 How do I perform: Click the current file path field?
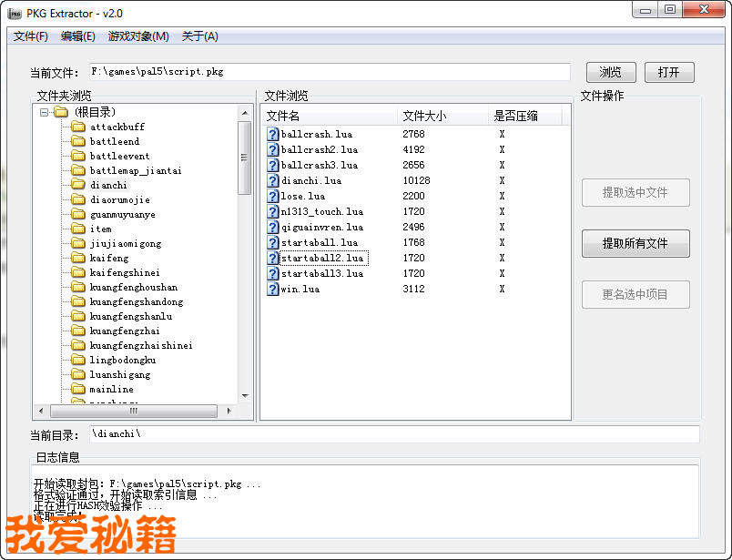pos(328,72)
